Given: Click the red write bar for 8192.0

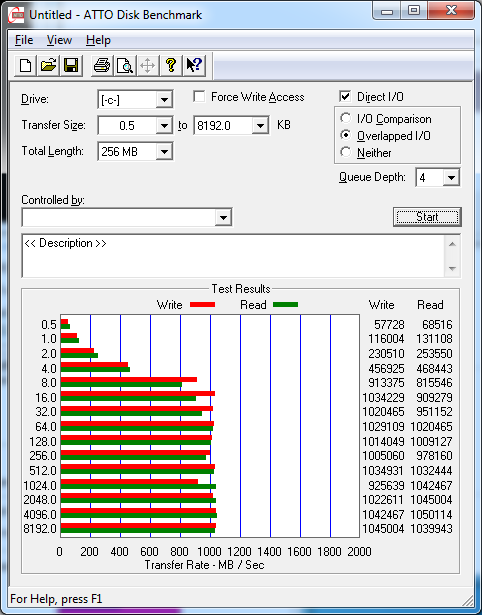Looking at the screenshot, I should [138, 526].
